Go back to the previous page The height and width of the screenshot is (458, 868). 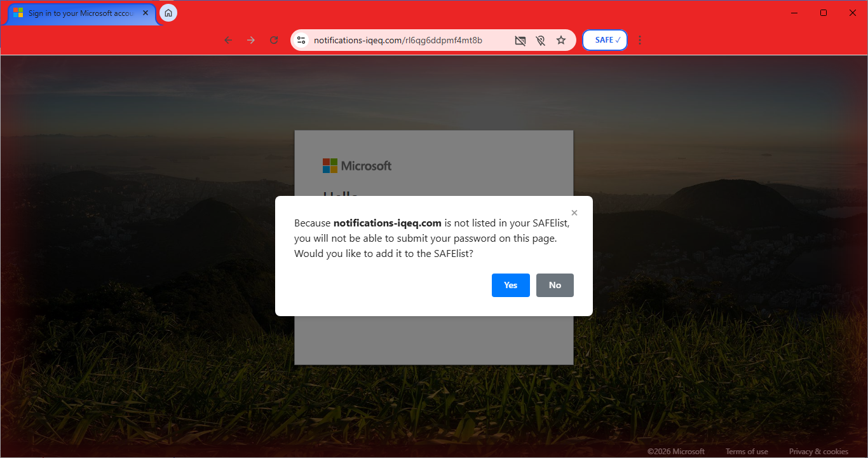tap(228, 40)
